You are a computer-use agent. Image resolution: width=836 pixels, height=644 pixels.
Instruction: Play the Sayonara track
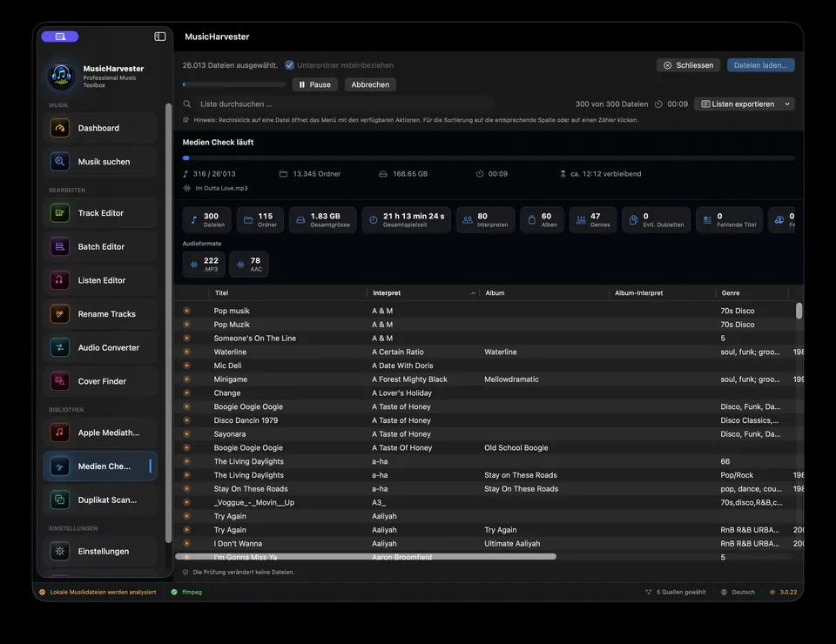[186, 433]
